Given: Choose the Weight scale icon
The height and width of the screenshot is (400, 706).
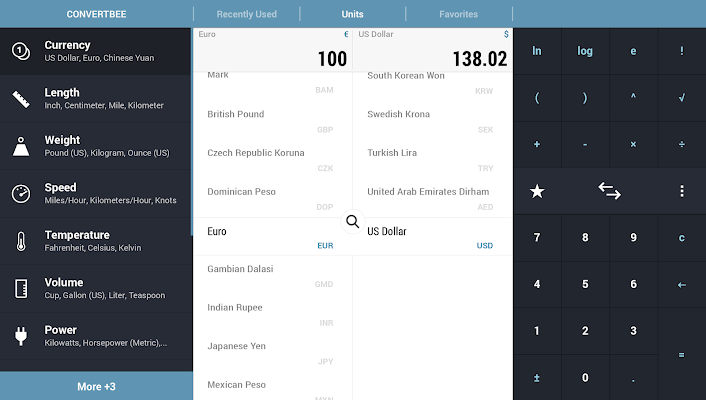Looking at the screenshot, I should click(x=21, y=146).
